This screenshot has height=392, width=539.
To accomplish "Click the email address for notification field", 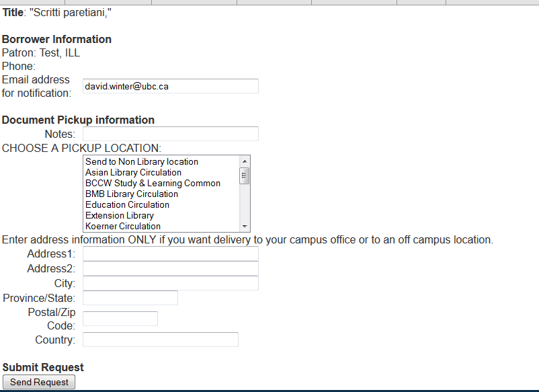I will tap(170, 86).
